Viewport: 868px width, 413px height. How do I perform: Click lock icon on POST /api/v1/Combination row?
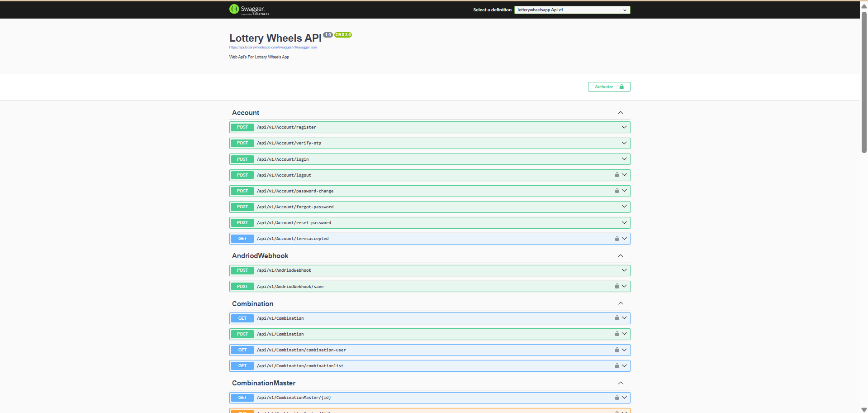(617, 334)
